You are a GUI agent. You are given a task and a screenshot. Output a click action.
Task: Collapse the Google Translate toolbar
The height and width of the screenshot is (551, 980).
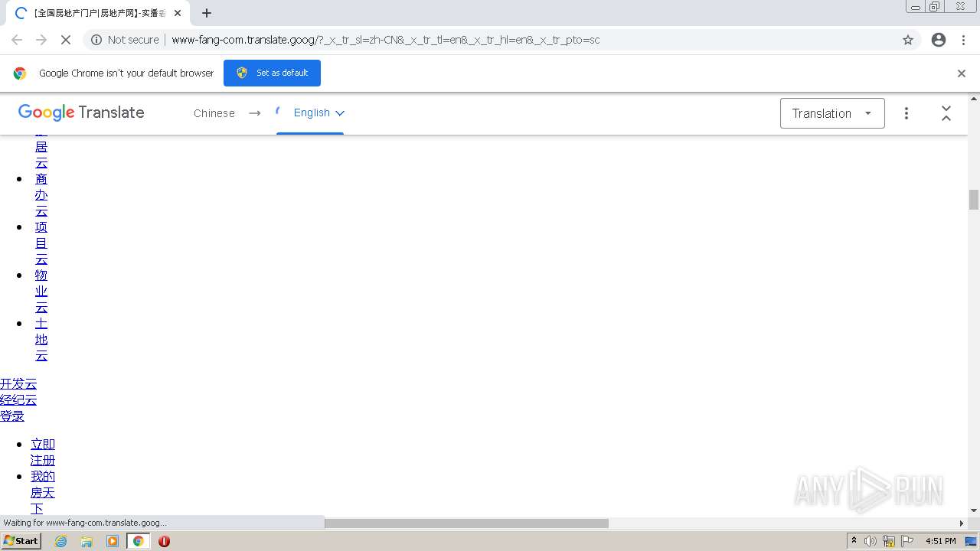(x=946, y=113)
